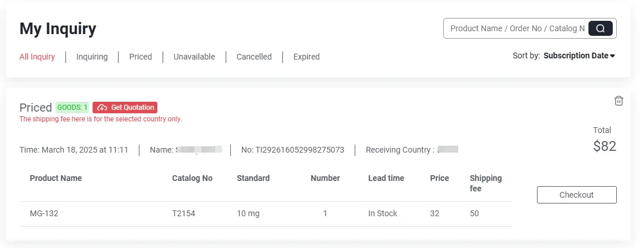The width and height of the screenshot is (644, 248).
Task: Click the Lead time column header
Action: [386, 178]
